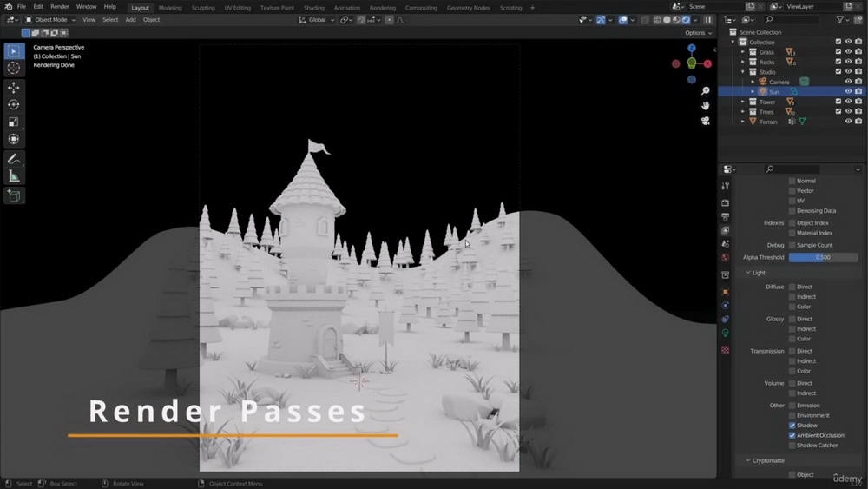Switch to material preview shading
Image resolution: width=868 pixels, height=489 pixels.
click(676, 19)
